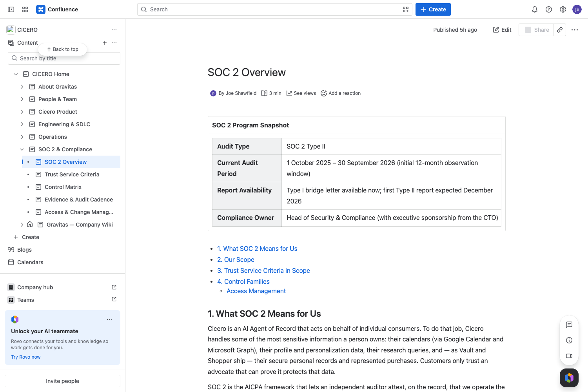Open the Company hub item
Screen dimensions: 588x392
(35, 287)
